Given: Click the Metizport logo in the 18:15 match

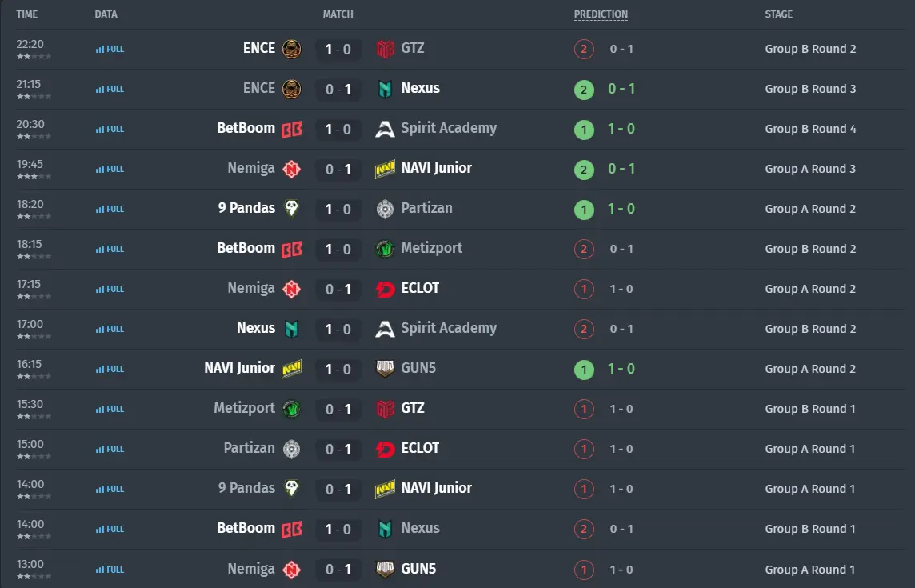Looking at the screenshot, I should 385,250.
